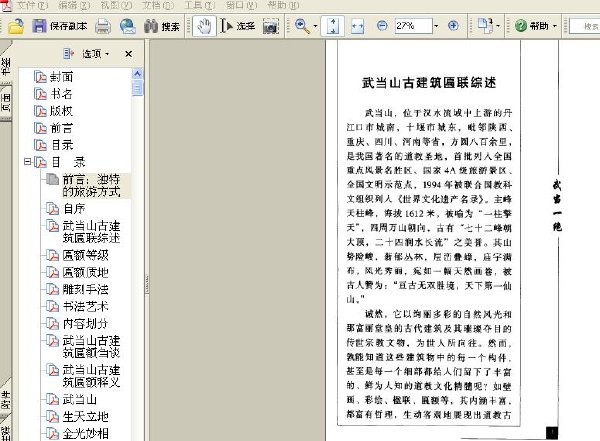This screenshot has height=441, width=600.
Task: Click the search field at toolbar right
Action: 584,26
